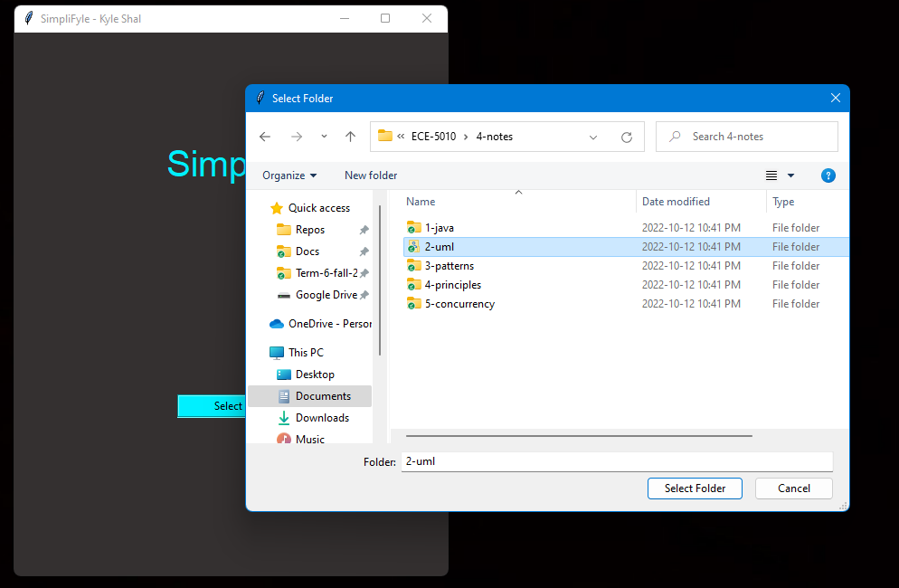Open the help question mark icon
Viewport: 899px width, 588px height.
pos(828,175)
